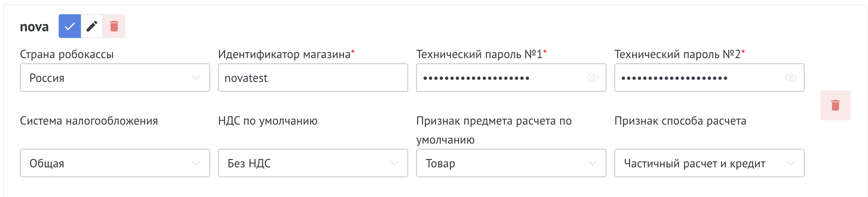Focus the Технический пароль №2 password field
Viewport: 868px width, 197px height.
tap(698, 78)
